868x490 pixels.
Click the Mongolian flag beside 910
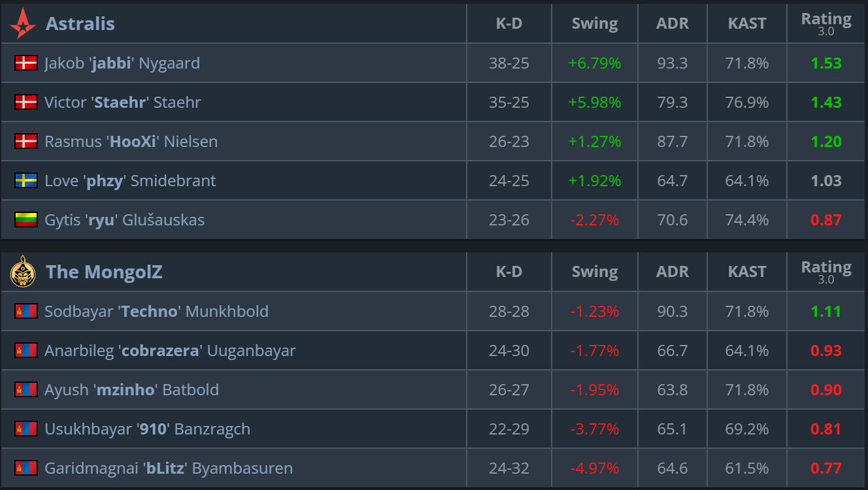click(25, 429)
